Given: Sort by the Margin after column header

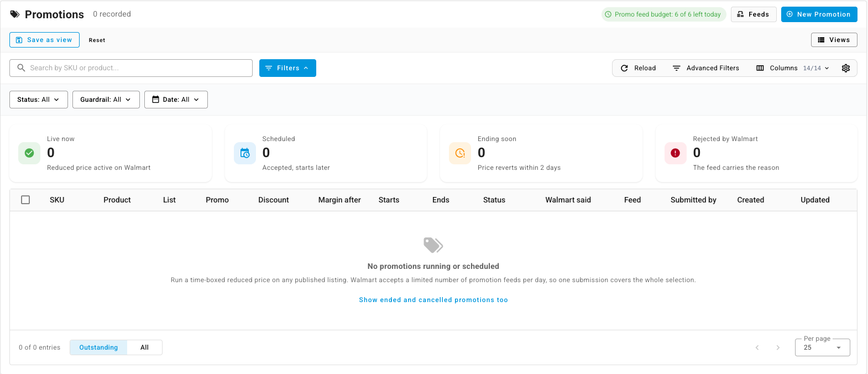Looking at the screenshot, I should [339, 200].
